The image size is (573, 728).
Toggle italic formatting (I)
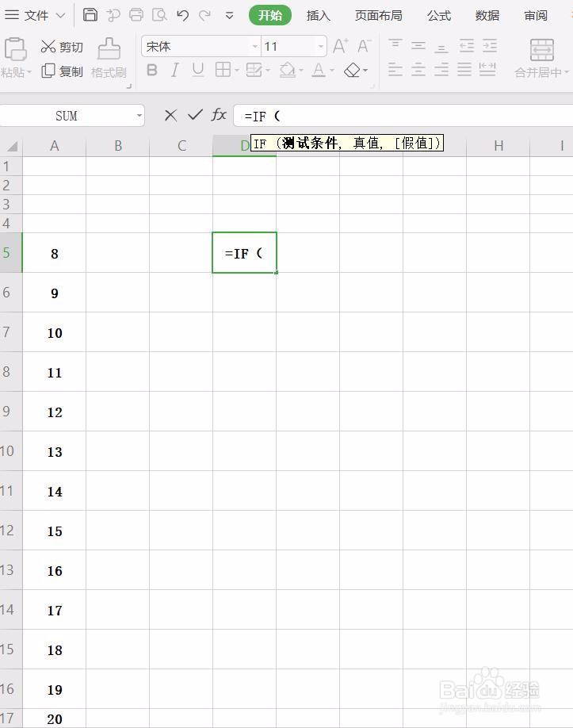(x=174, y=70)
